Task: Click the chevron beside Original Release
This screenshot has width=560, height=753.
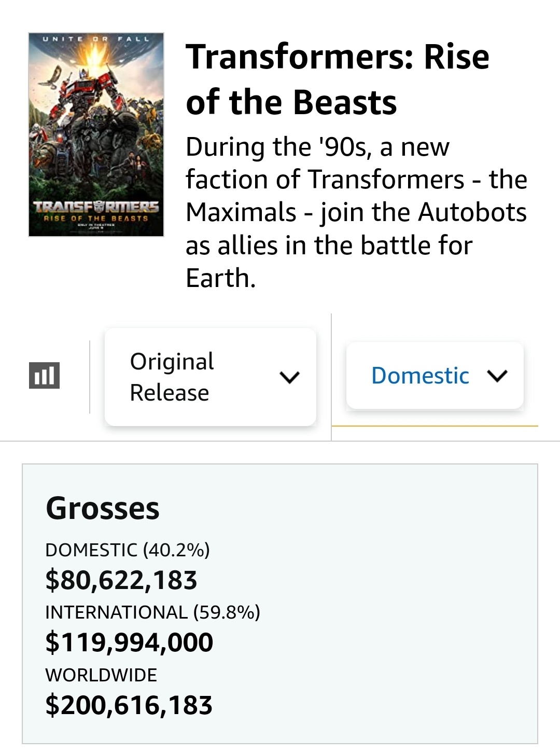Action: pyautogui.click(x=289, y=377)
